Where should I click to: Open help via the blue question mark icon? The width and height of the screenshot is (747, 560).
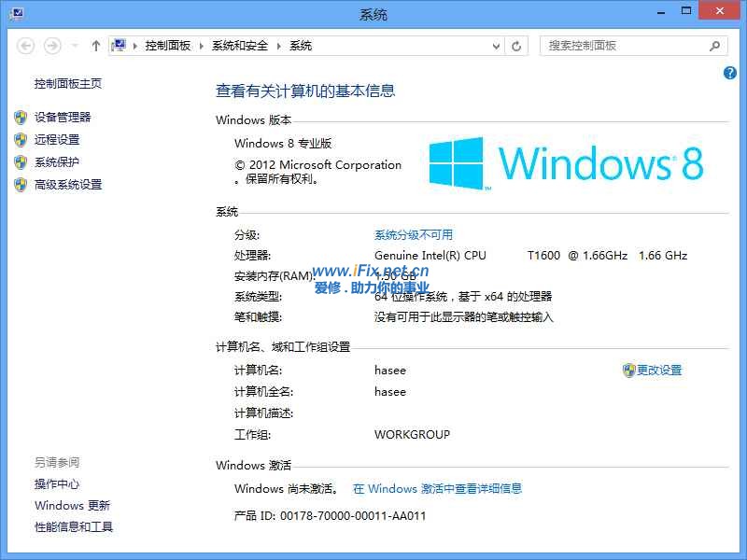coord(730,73)
